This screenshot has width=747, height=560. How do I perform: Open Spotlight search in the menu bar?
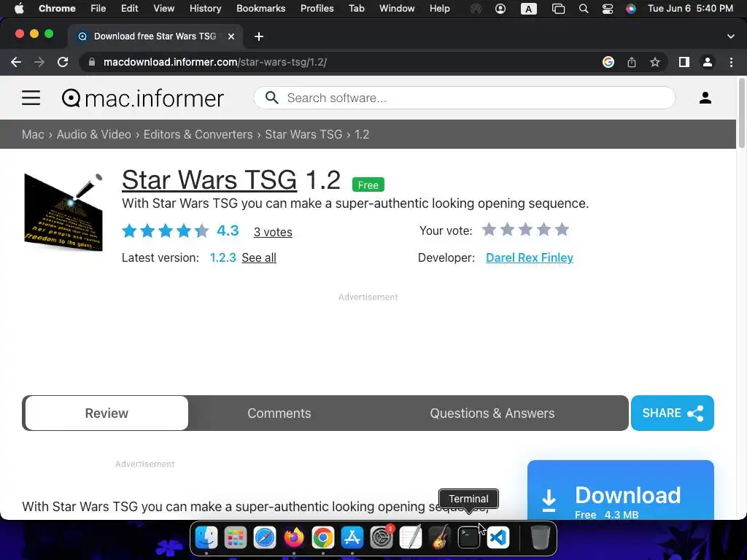pyautogui.click(x=583, y=9)
